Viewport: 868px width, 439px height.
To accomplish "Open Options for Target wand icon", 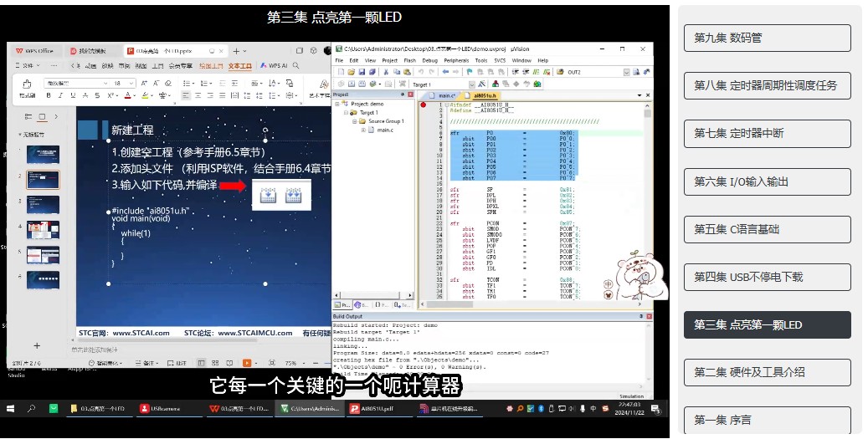I will tap(481, 84).
